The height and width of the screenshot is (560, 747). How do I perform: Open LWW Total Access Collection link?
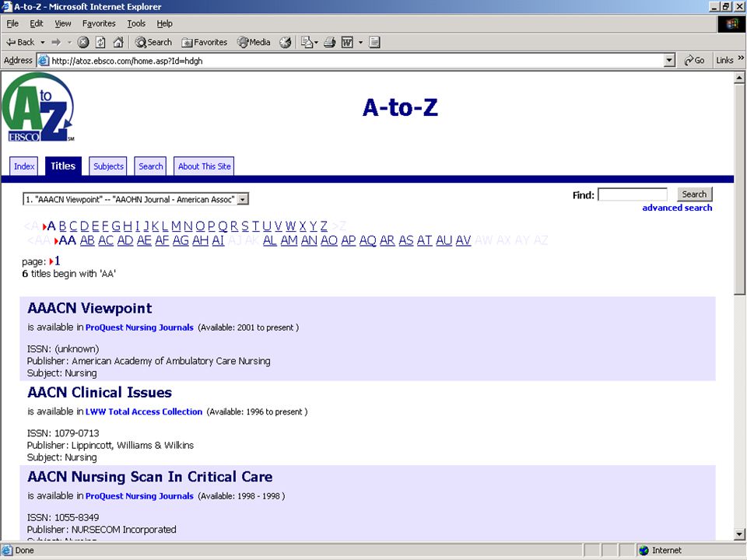[144, 412]
